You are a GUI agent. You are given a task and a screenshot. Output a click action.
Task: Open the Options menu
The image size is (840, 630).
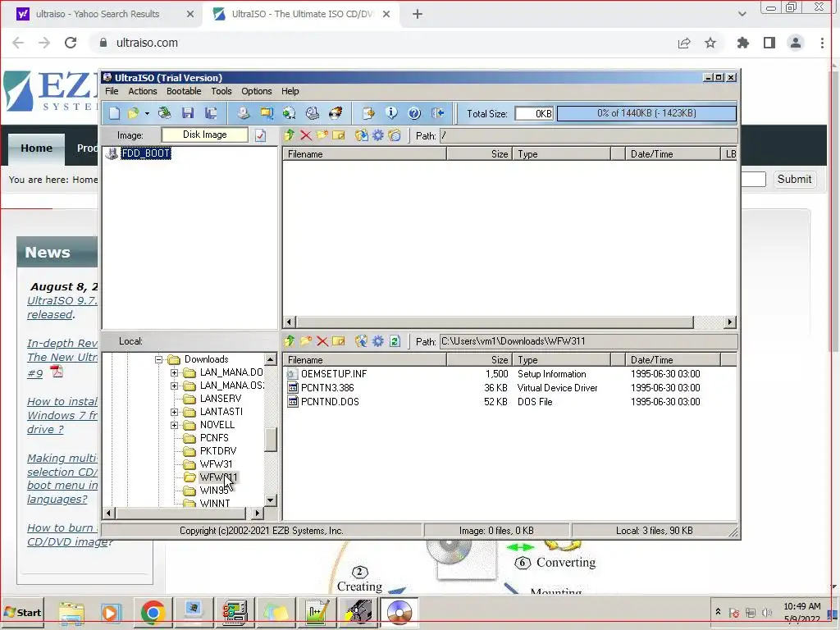[257, 91]
